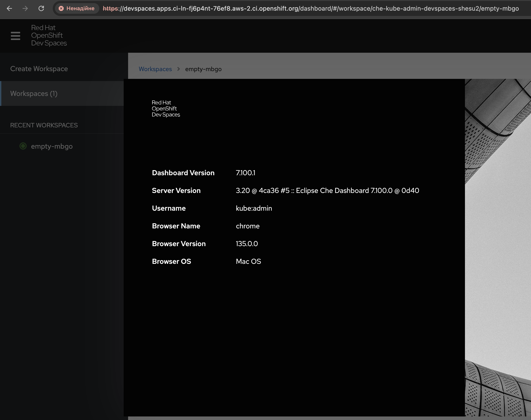
Task: Select the Workspaces (1) navigation item
Action: [34, 93]
